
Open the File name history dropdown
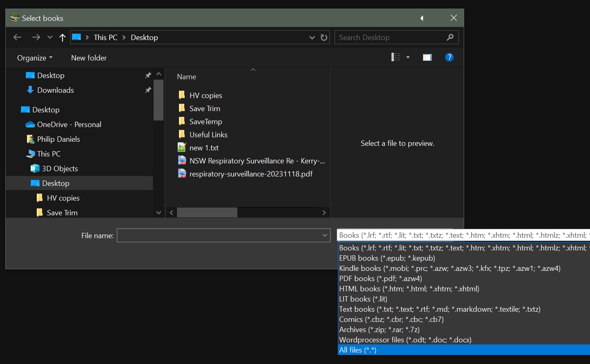pos(325,235)
